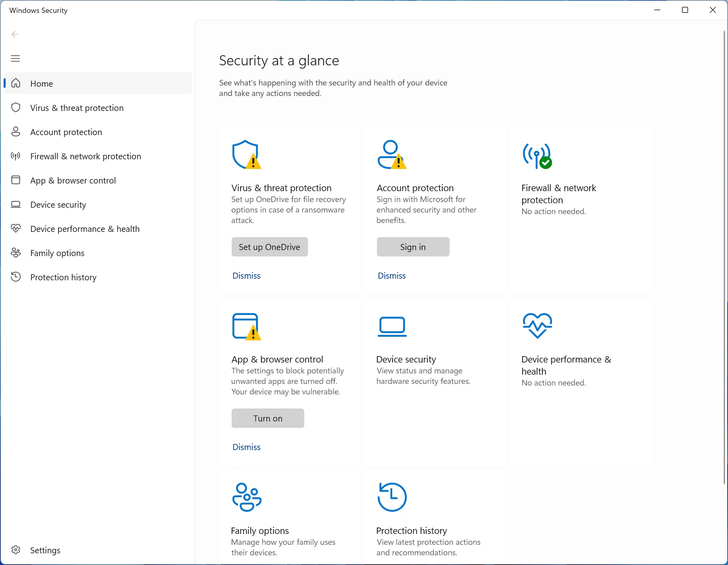Image resolution: width=728 pixels, height=565 pixels.
Task: Expand the hamburger navigation menu
Action: [15, 58]
